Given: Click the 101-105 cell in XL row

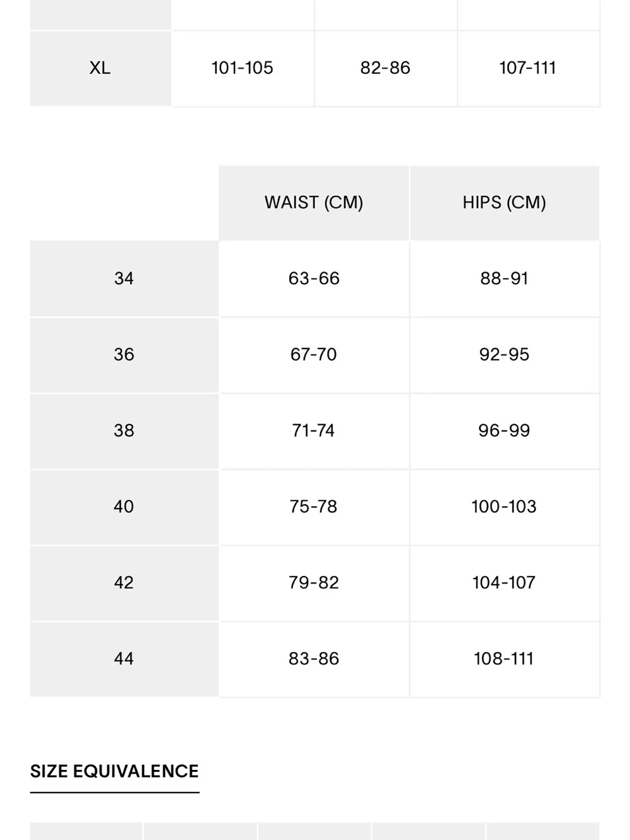Looking at the screenshot, I should [243, 68].
